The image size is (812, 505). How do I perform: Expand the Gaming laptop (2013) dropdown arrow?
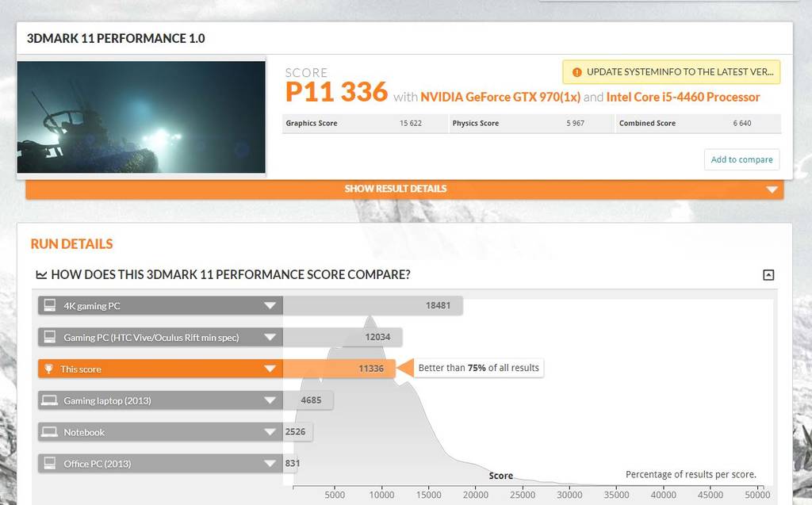tap(270, 400)
